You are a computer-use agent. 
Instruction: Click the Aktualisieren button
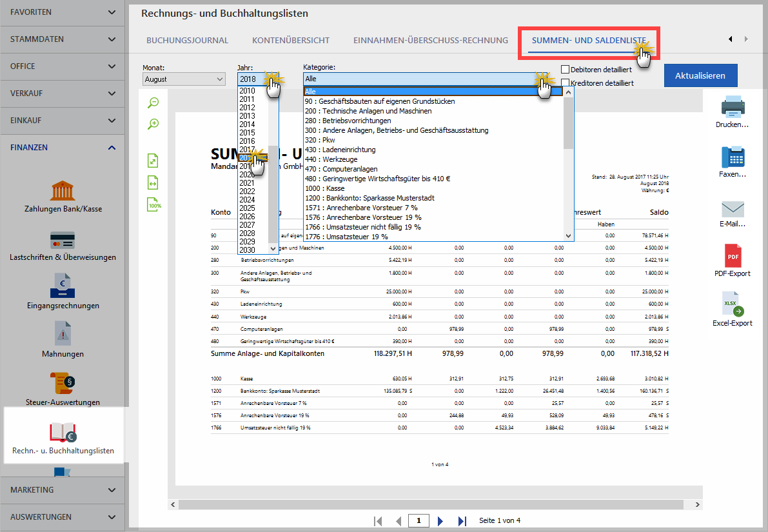click(x=700, y=75)
